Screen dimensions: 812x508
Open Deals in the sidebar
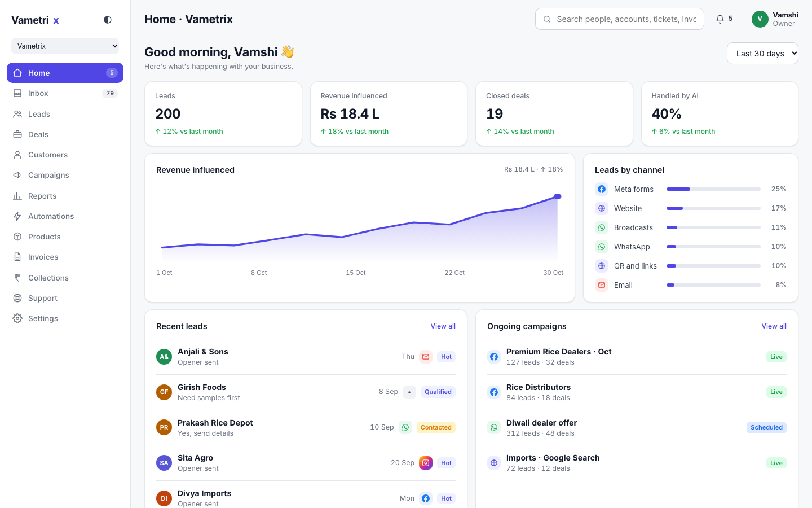(65, 134)
